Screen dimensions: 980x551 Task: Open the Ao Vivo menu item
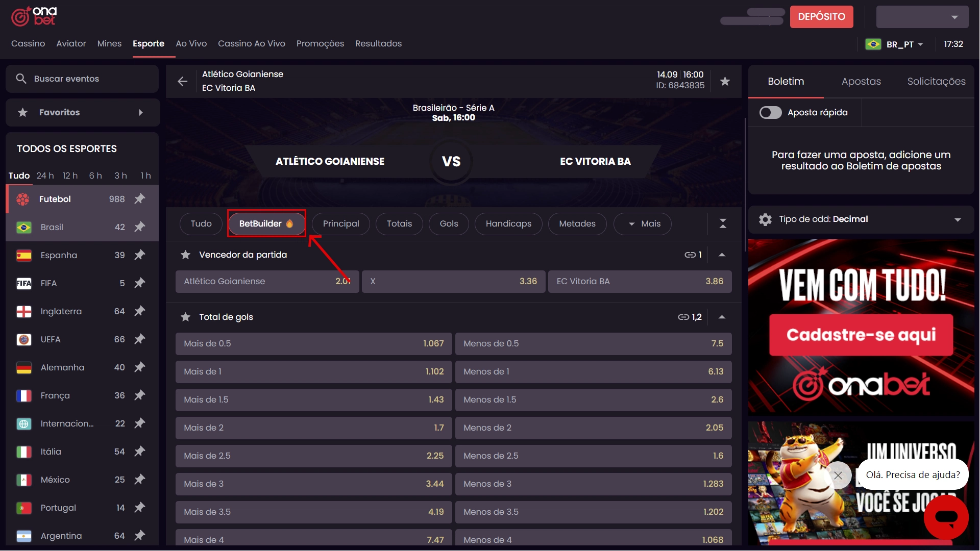(191, 44)
